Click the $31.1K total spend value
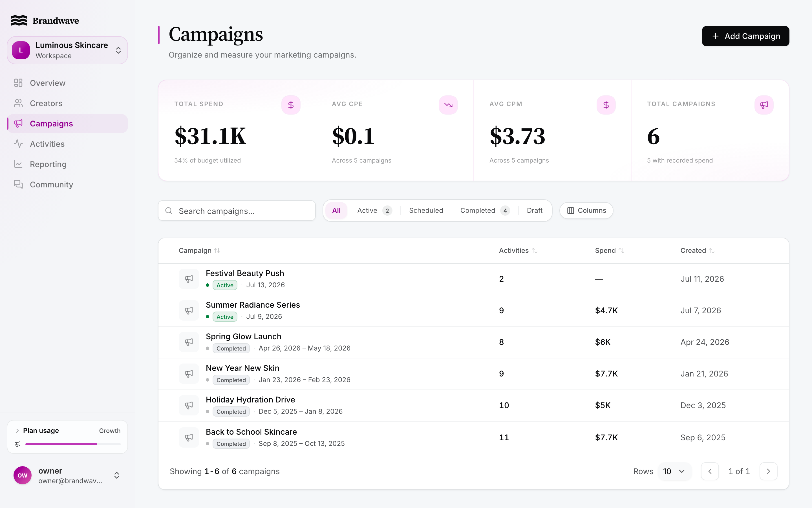The image size is (812, 508). 210,136
